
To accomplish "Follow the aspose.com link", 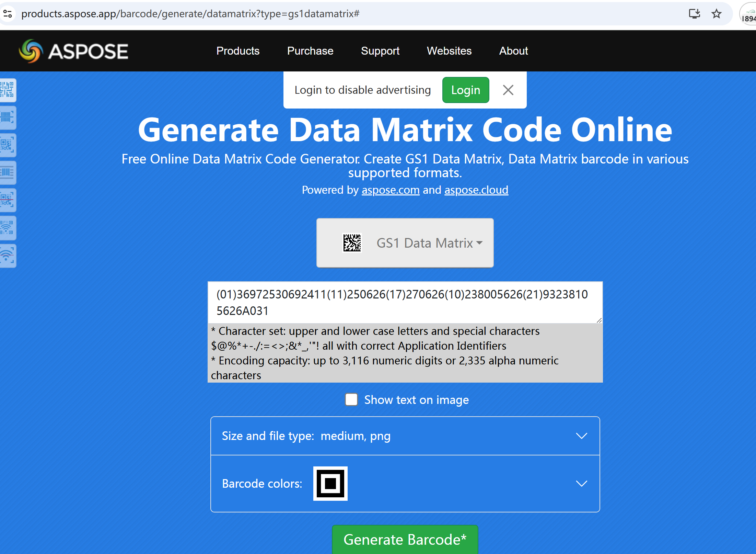I will pos(391,190).
